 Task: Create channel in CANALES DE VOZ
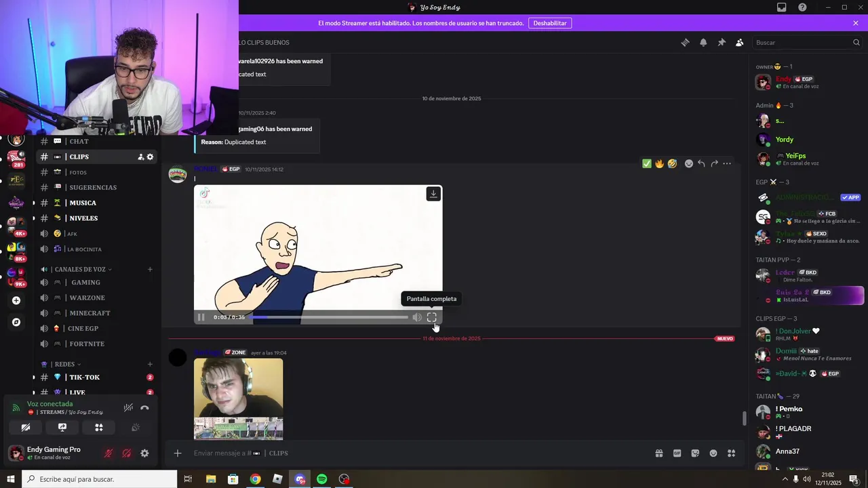(x=150, y=269)
